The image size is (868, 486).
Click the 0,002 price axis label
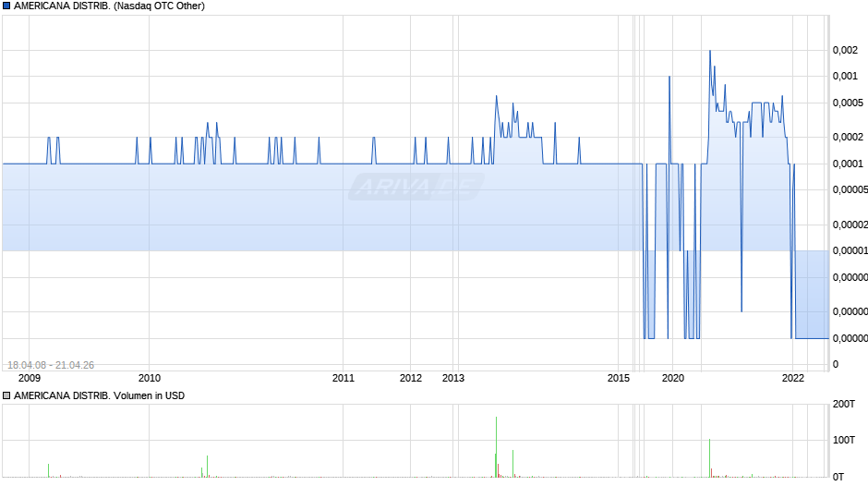[x=845, y=51]
